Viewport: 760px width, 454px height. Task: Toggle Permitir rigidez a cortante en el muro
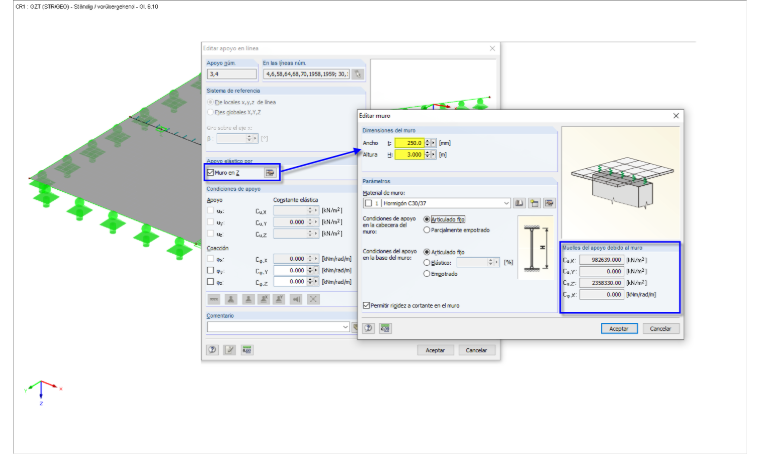pos(366,305)
